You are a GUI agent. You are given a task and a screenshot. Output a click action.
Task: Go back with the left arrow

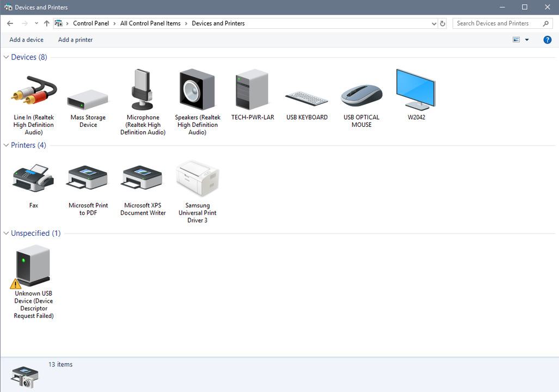[x=10, y=23]
